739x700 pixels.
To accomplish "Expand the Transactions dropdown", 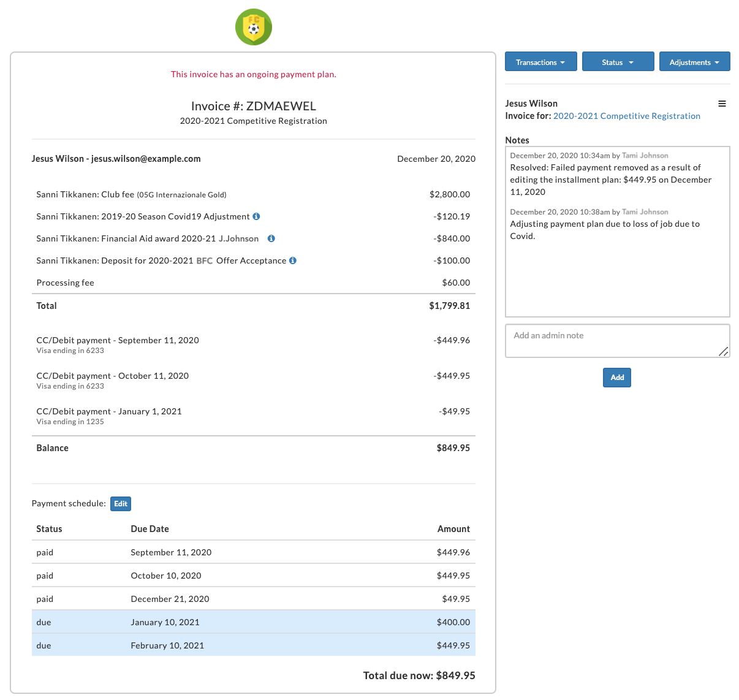I will [541, 62].
